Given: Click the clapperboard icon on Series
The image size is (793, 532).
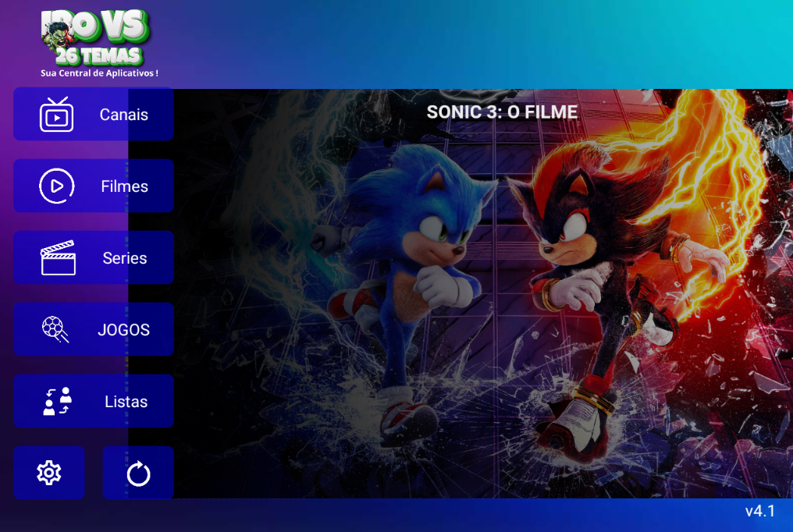Looking at the screenshot, I should coord(58,257).
